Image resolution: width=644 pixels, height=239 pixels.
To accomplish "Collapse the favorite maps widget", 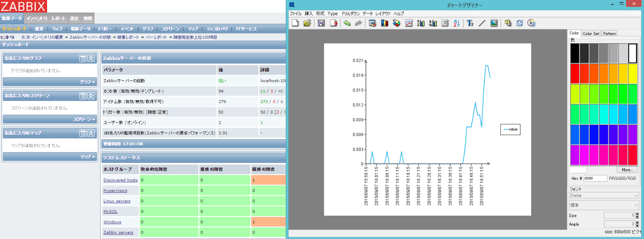I will pyautogui.click(x=91, y=133).
